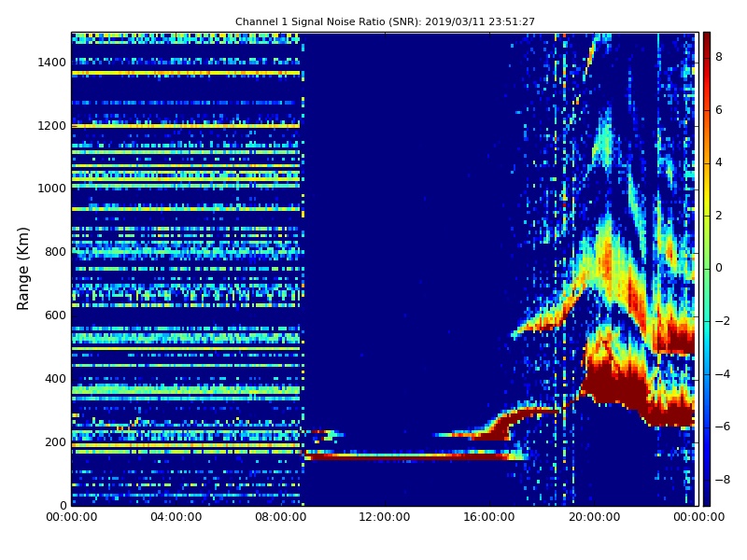Click the 04:00:00 time axis label
747x560 pixels.
click(176, 517)
